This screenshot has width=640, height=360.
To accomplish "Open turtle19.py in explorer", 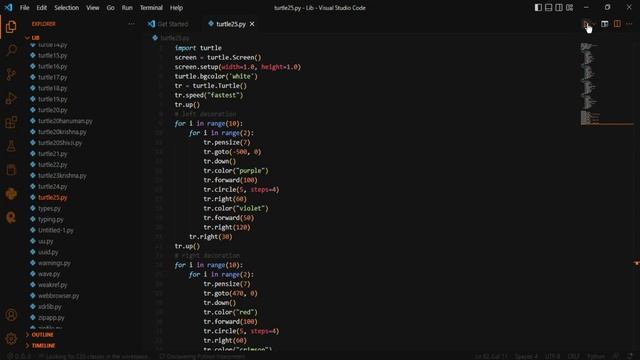I will [x=52, y=99].
